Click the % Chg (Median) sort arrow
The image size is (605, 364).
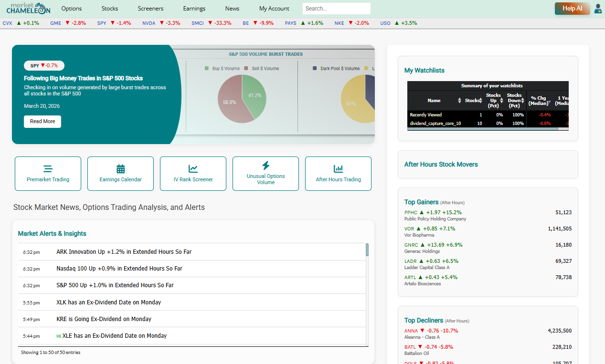(549, 103)
